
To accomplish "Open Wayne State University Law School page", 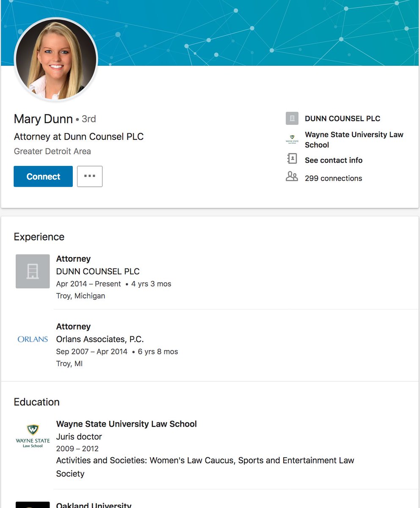I will point(354,139).
